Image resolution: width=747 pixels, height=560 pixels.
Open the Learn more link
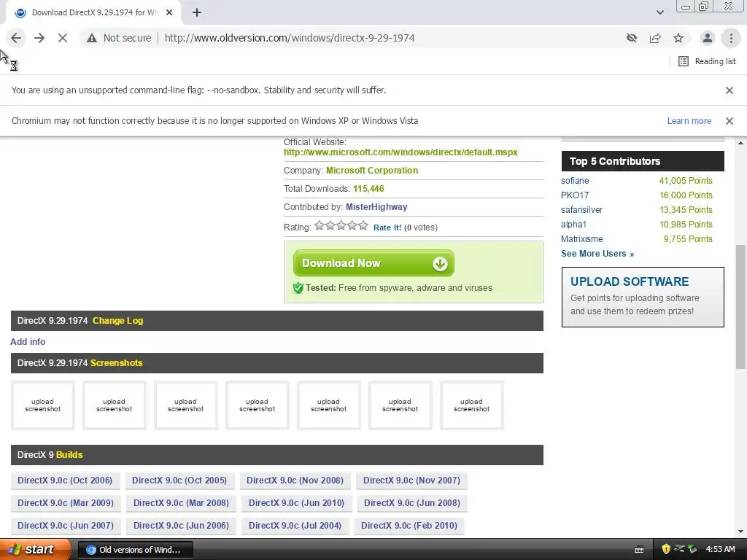pos(689,121)
